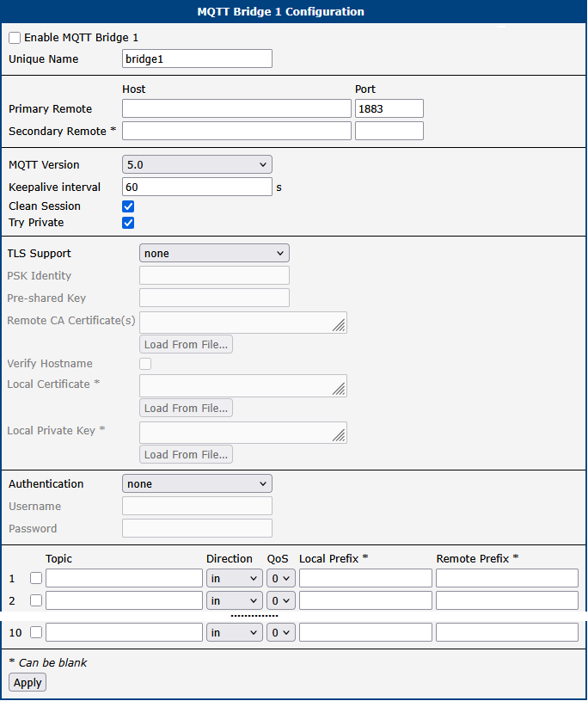Image resolution: width=588 pixels, height=701 pixels.
Task: Open Direction dropdown in row 10
Action: coord(234,632)
